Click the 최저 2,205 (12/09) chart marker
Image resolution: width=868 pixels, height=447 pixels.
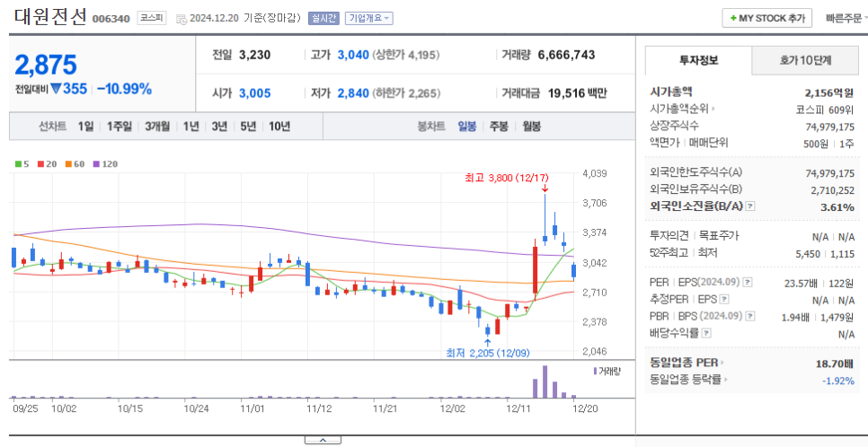(488, 353)
